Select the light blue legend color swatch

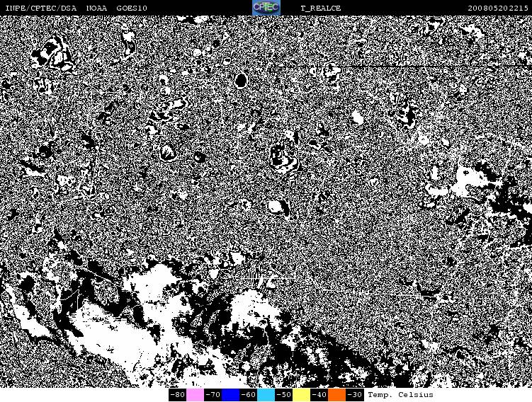[x=266, y=395]
